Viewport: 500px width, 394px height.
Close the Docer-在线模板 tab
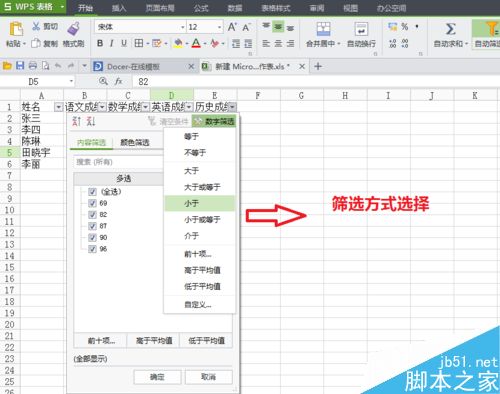tap(191, 66)
